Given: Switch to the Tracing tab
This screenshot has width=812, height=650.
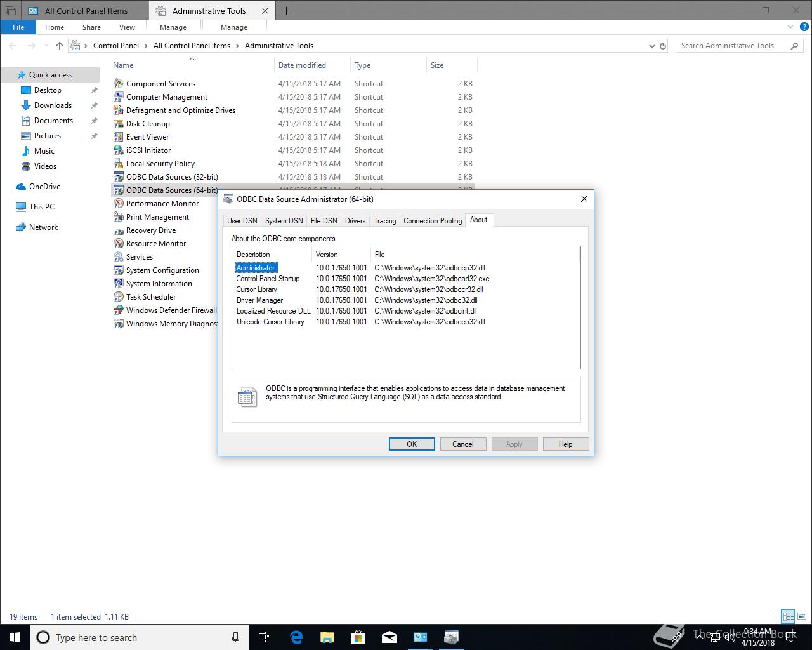Looking at the screenshot, I should (384, 221).
